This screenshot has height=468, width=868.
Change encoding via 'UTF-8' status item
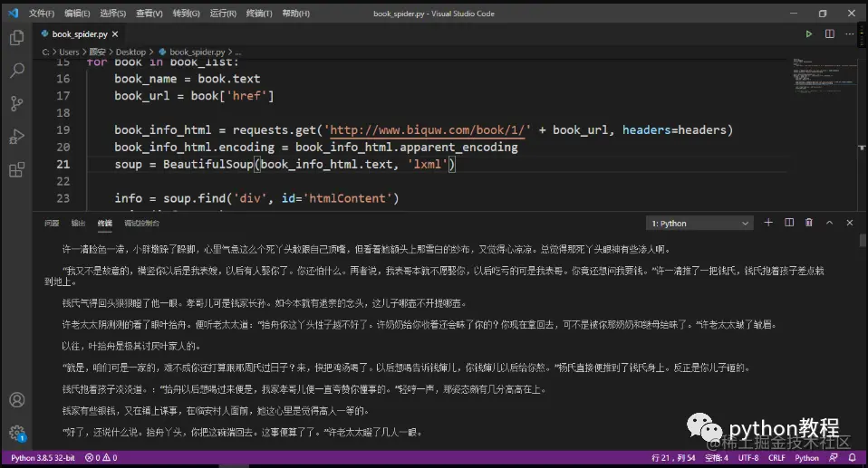(x=748, y=457)
